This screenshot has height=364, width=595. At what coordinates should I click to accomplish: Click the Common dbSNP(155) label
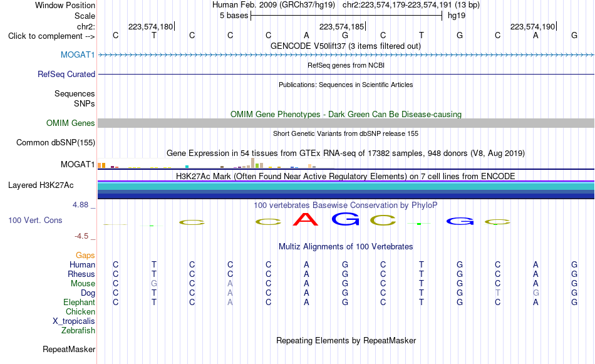click(55, 142)
